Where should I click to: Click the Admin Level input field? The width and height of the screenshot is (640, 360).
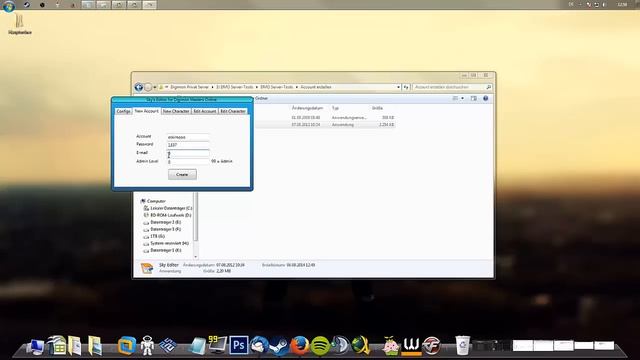click(188, 162)
